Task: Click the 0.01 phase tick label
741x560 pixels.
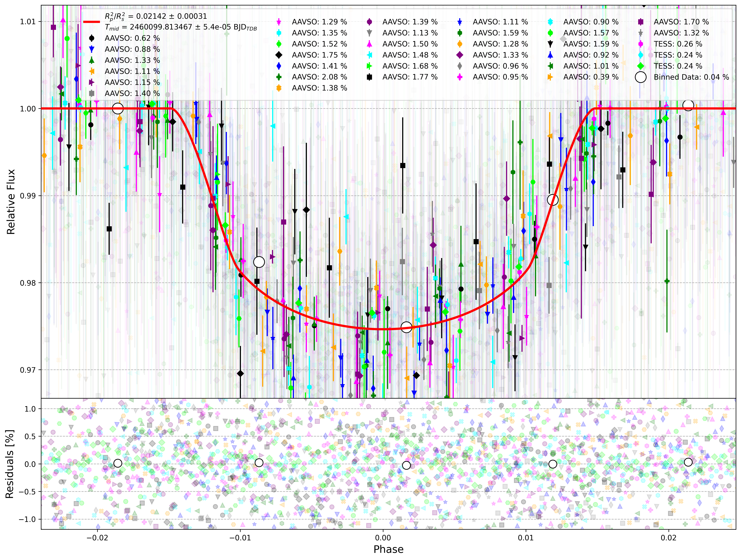Action: coord(526,538)
